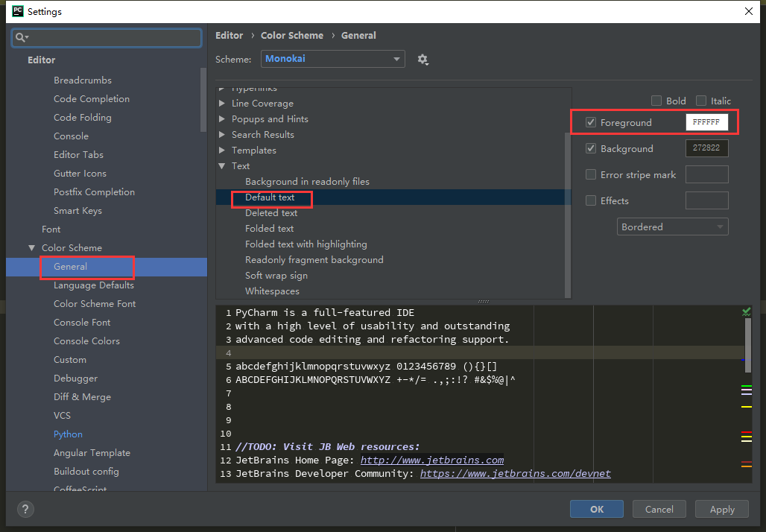766x532 pixels.
Task: Open VCS color settings
Action: click(62, 415)
